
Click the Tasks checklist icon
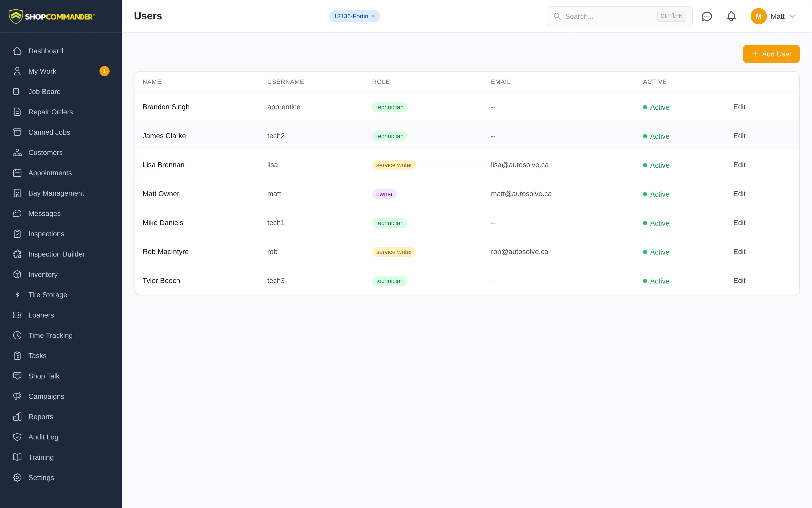coord(17,356)
